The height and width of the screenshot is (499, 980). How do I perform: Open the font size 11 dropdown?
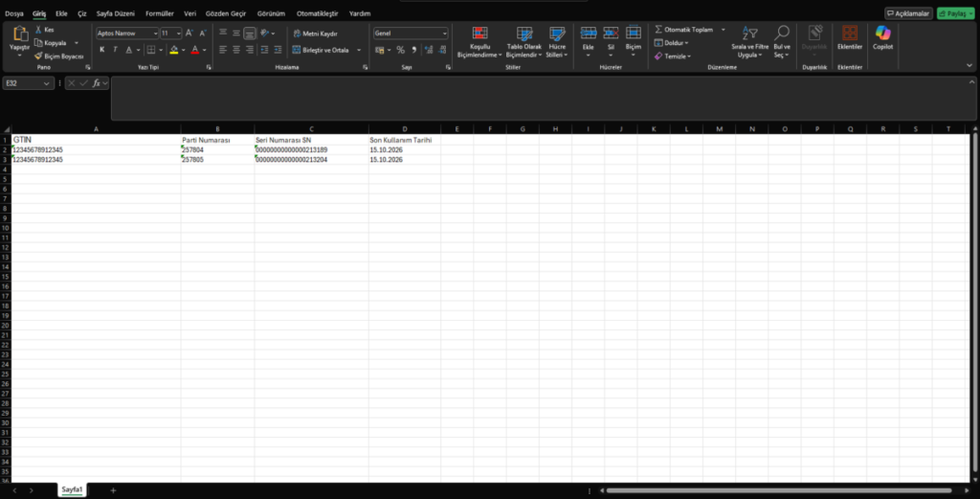(178, 34)
